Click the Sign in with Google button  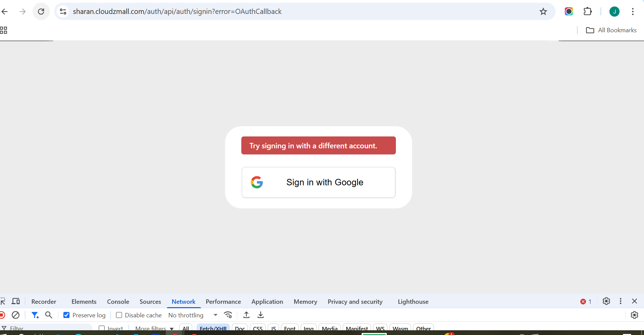click(x=319, y=182)
